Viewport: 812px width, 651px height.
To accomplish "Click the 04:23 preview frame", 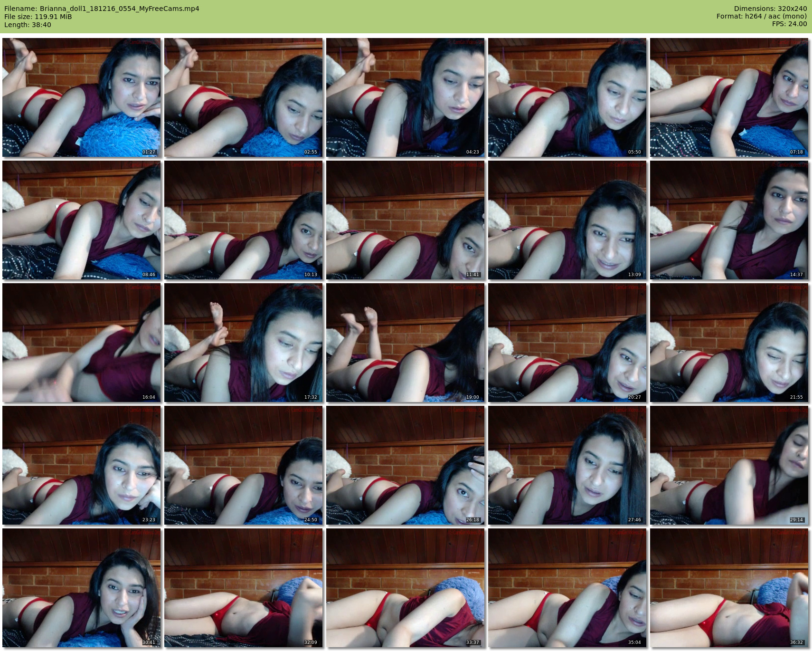I will (406, 97).
